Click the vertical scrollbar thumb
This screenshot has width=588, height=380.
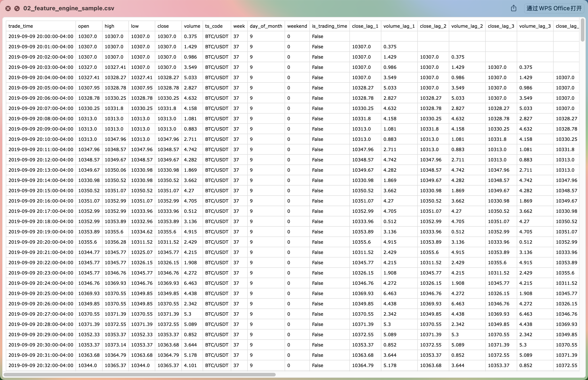click(x=583, y=30)
